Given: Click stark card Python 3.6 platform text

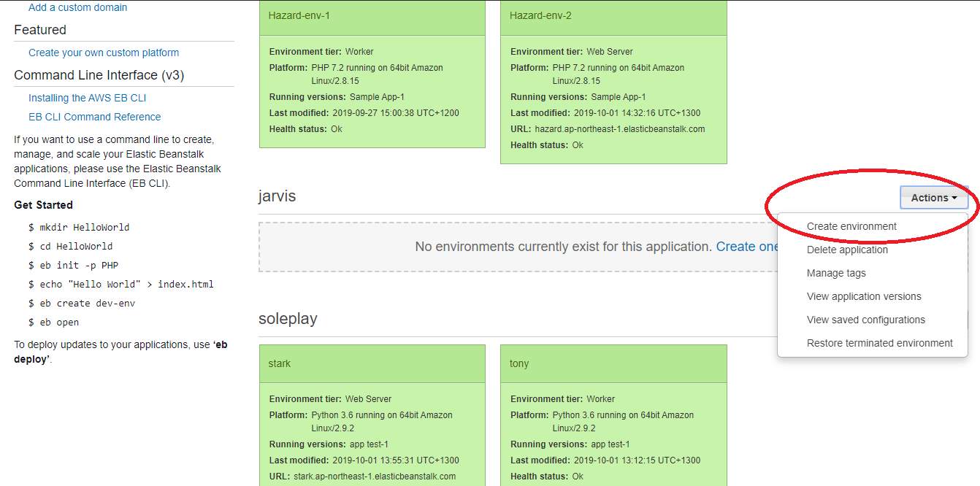Looking at the screenshot, I should click(382, 422).
